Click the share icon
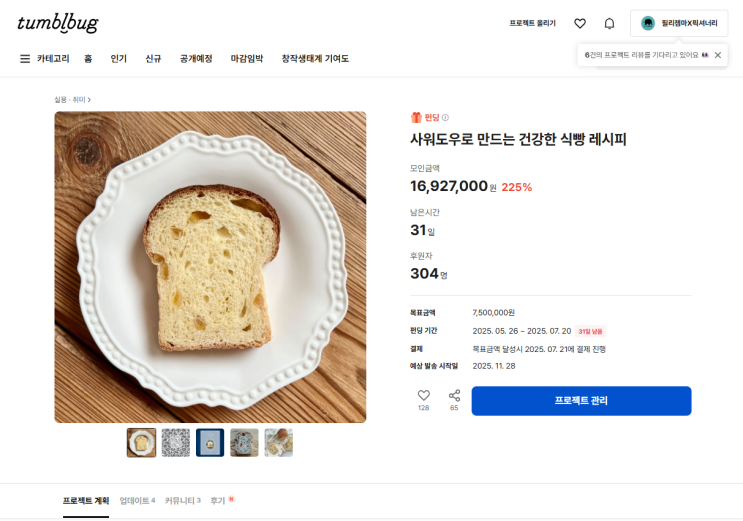The height and width of the screenshot is (521, 743). tap(454, 396)
